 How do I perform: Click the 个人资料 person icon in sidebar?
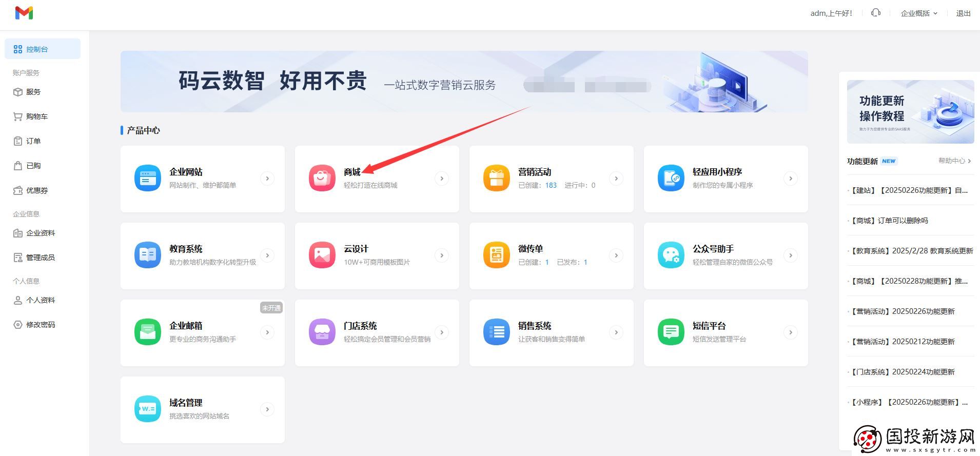click(x=18, y=300)
